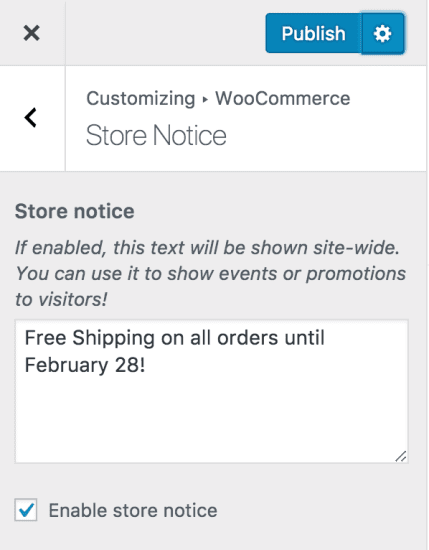Open publish settings via the gear icon
429x550 pixels.
[x=382, y=34]
